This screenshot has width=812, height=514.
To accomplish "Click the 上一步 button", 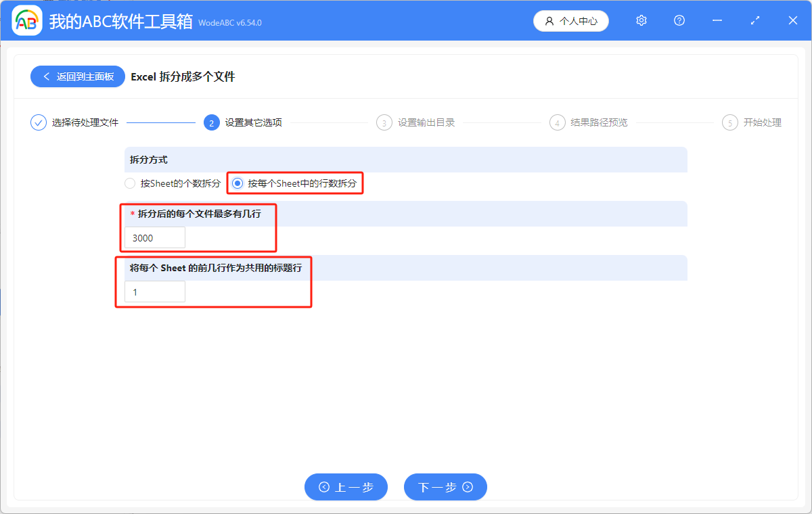I will pos(346,487).
